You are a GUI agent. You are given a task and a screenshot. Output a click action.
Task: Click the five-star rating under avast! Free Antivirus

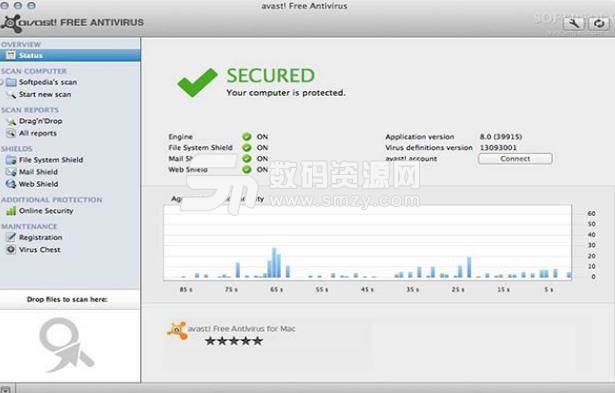coord(234,341)
